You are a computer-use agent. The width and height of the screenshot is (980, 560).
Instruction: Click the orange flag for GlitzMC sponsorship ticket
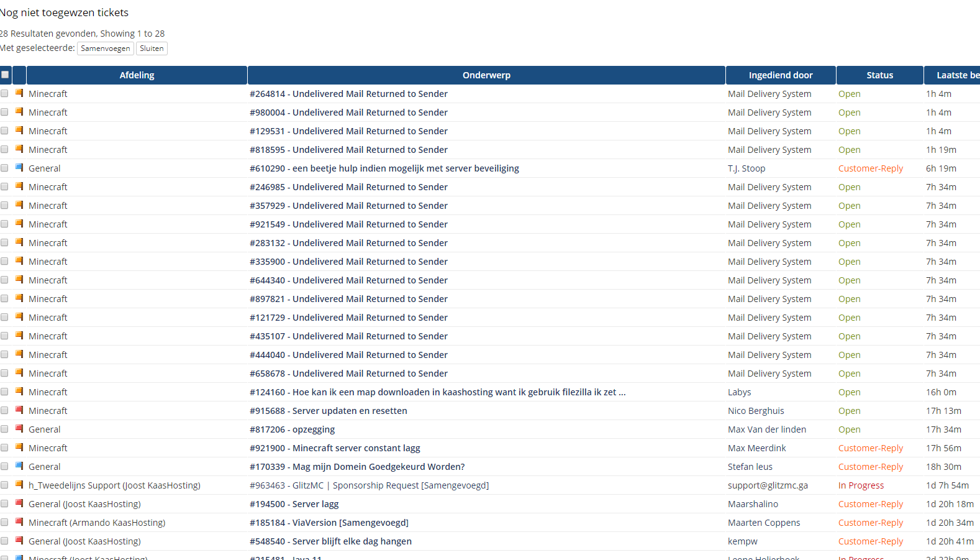tap(19, 485)
